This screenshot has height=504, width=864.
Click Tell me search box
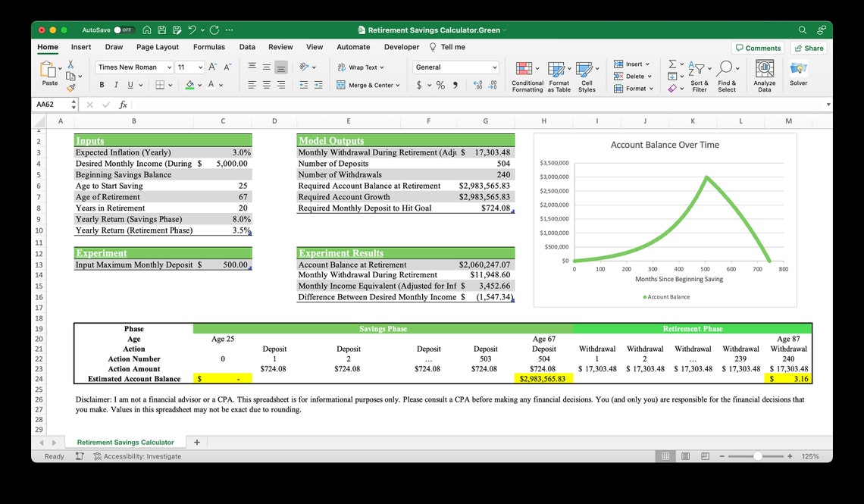click(x=447, y=47)
